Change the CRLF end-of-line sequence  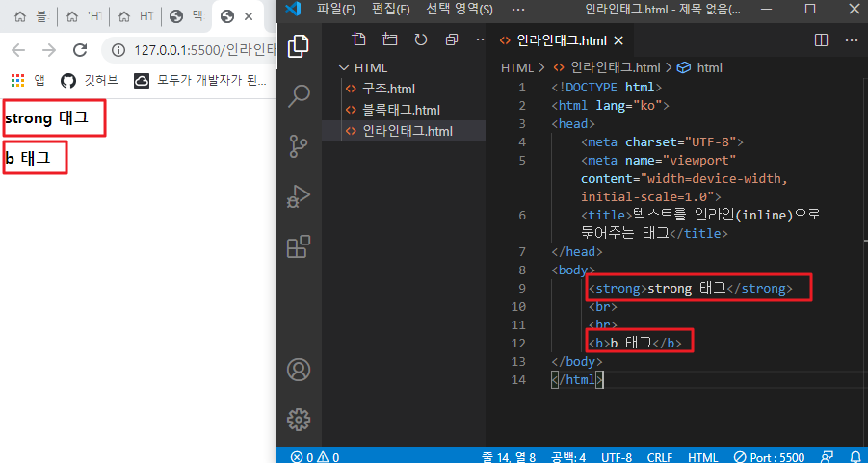660,457
